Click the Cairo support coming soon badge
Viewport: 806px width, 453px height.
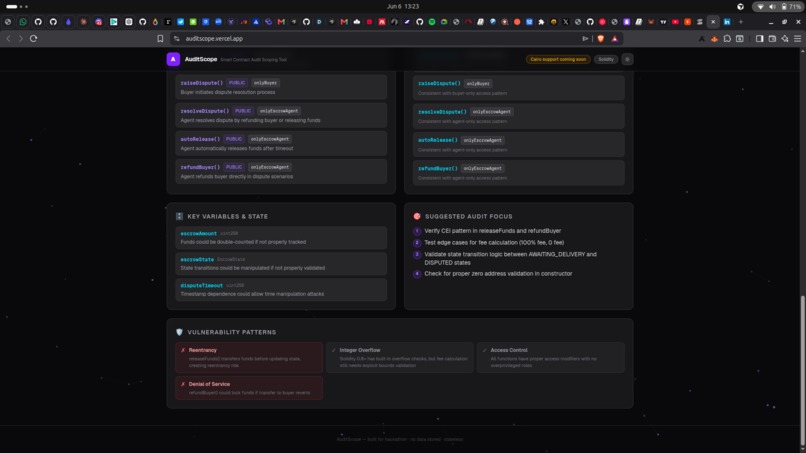click(558, 59)
